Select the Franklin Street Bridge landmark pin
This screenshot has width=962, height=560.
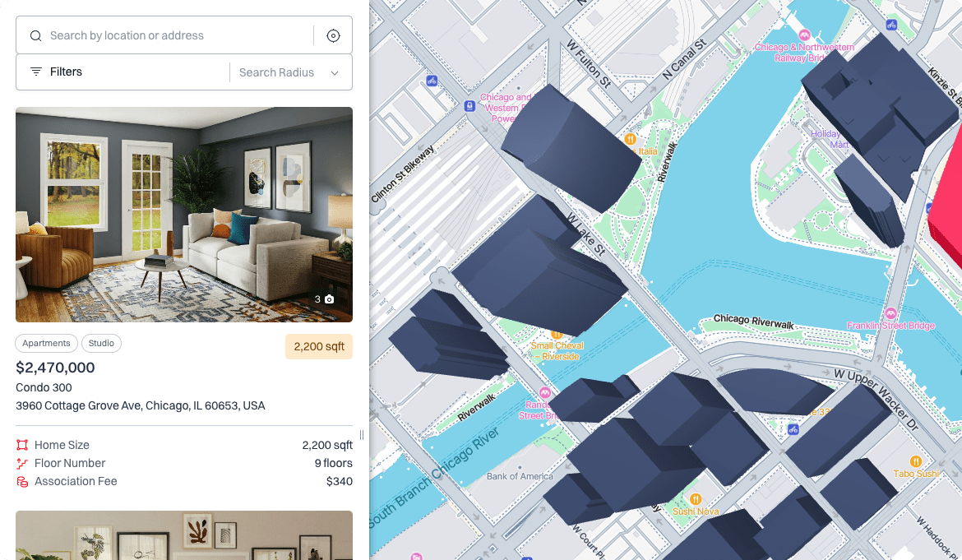coord(890,313)
